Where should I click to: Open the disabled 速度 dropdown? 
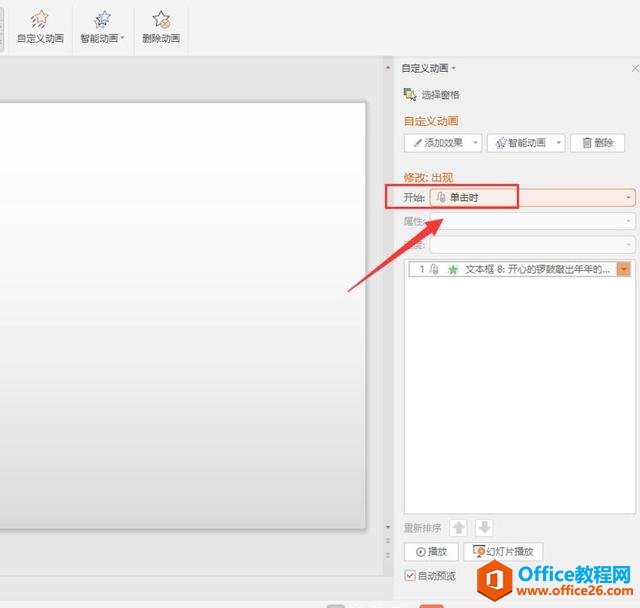(x=533, y=245)
